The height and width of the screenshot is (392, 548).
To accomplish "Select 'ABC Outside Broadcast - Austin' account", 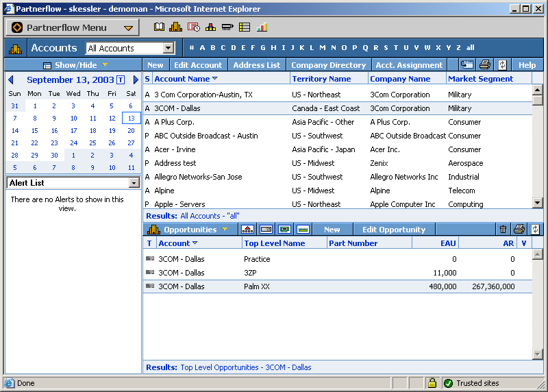I will coord(338,136).
